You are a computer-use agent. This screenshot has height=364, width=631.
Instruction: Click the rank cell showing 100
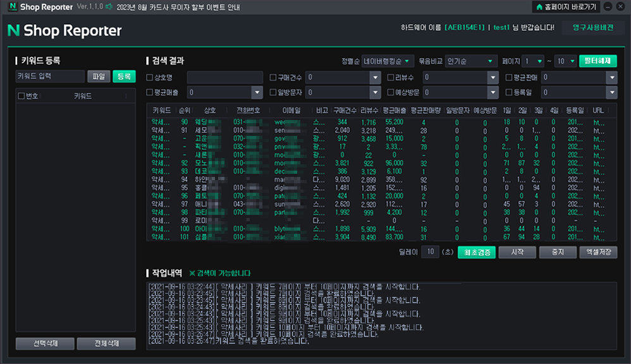(x=185, y=229)
